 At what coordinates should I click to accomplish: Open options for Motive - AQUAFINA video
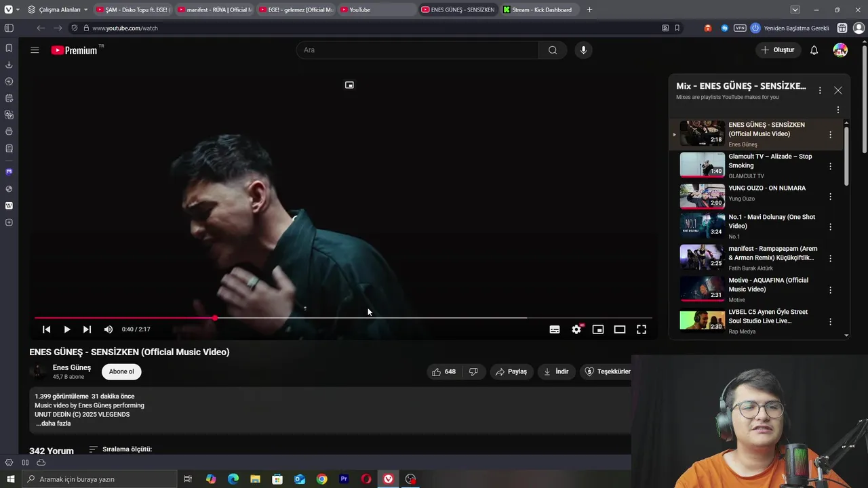pyautogui.click(x=830, y=290)
